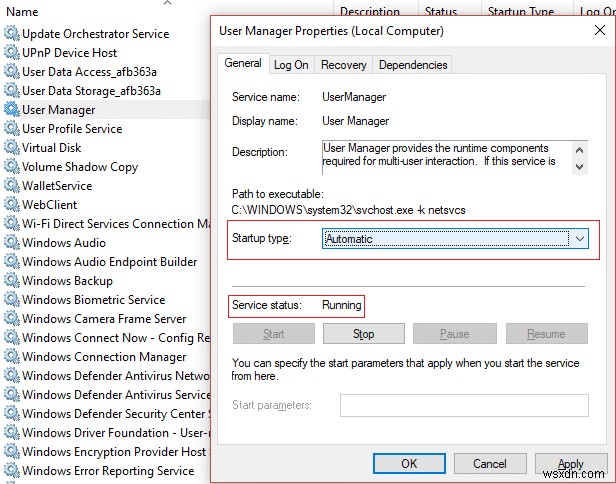Click the Virtual Disk service gear icon
Image resolution: width=616 pixels, height=484 pixels.
pyautogui.click(x=12, y=148)
